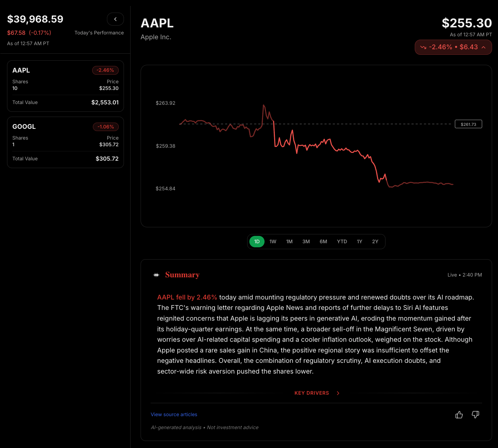Click the waveform icon beside Summary

tap(157, 275)
